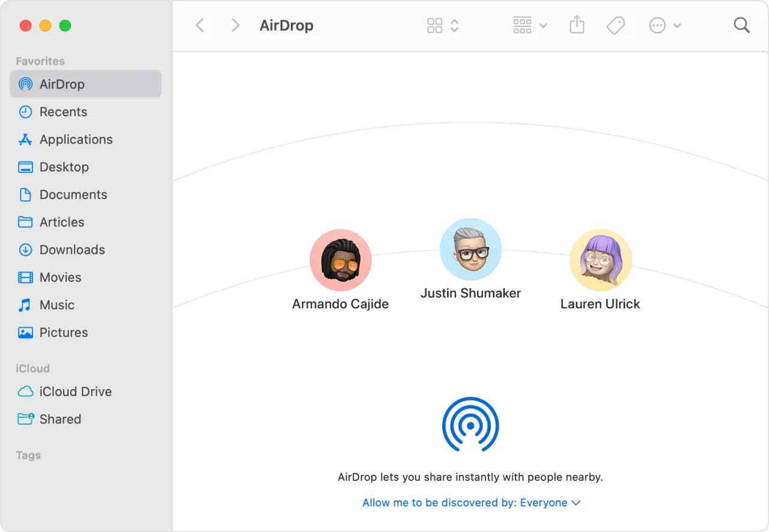Select AirDrop in the Favorites sidebar
769x532 pixels.
[62, 84]
